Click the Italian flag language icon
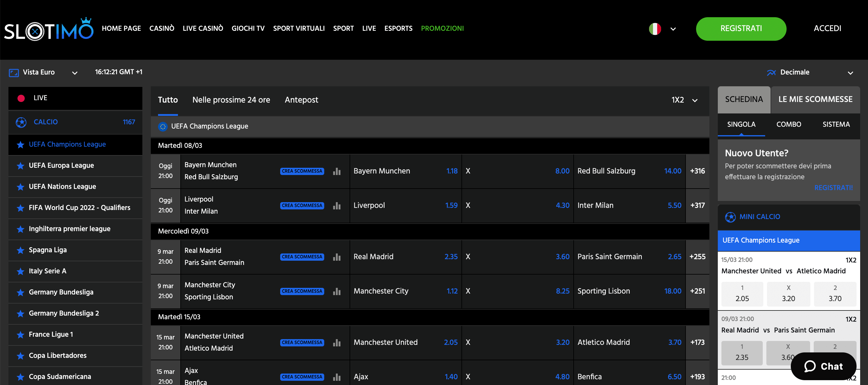Image resolution: width=868 pixels, height=385 pixels. (x=655, y=29)
